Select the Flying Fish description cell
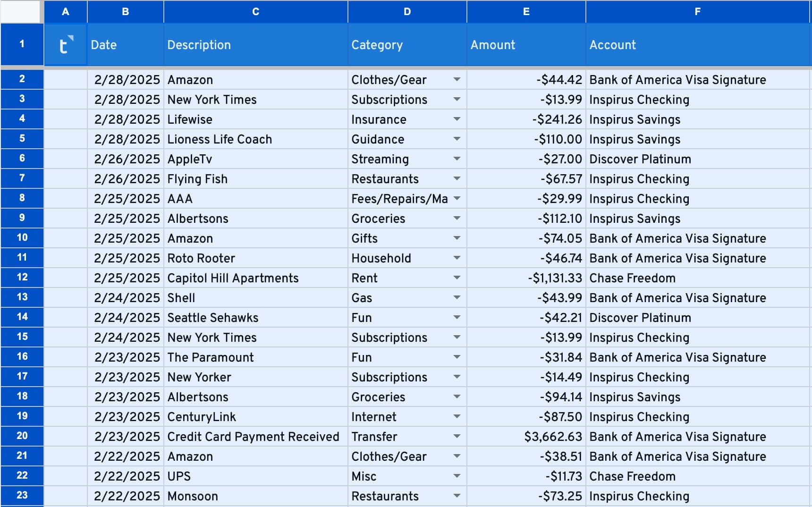Screen dimensions: 812x507 click(x=256, y=179)
